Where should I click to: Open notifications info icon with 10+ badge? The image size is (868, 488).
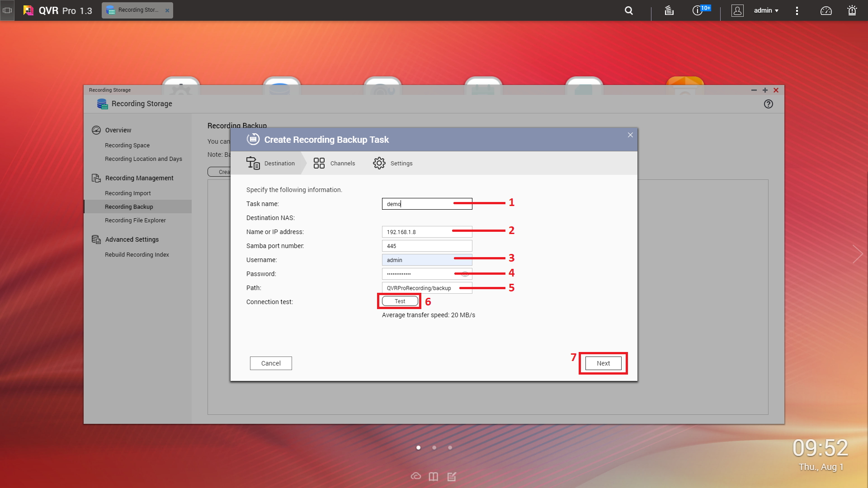coord(698,10)
